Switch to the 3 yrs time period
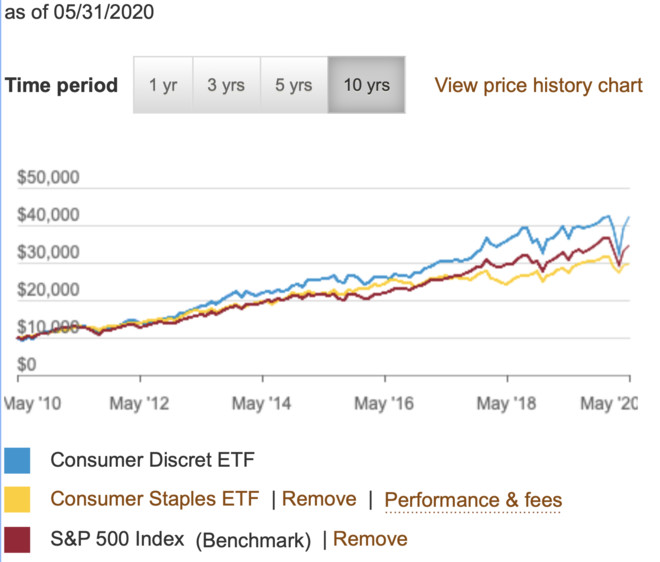 click(226, 85)
